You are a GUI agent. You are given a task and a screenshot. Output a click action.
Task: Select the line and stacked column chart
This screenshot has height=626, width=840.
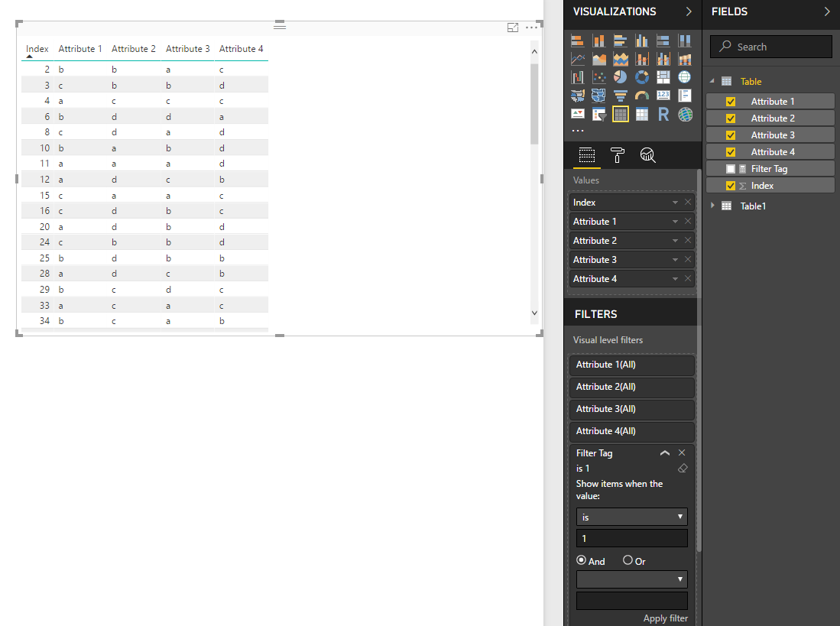coord(642,59)
